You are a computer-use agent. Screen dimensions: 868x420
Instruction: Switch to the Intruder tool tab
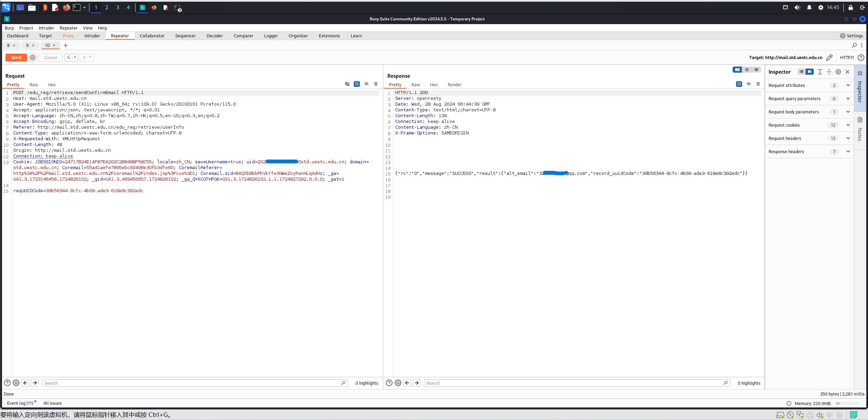tap(92, 36)
